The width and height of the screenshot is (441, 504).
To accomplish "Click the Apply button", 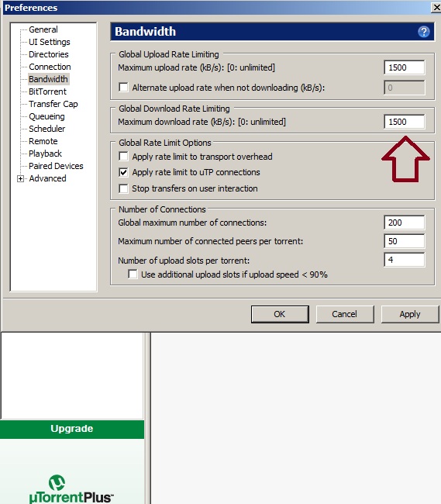I will pyautogui.click(x=410, y=314).
